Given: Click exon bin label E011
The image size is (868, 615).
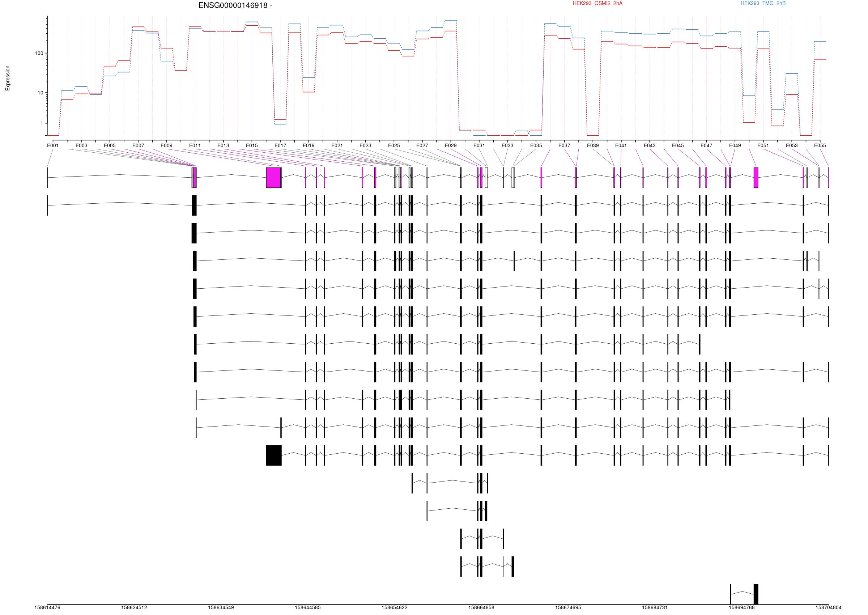Looking at the screenshot, I should (195, 145).
